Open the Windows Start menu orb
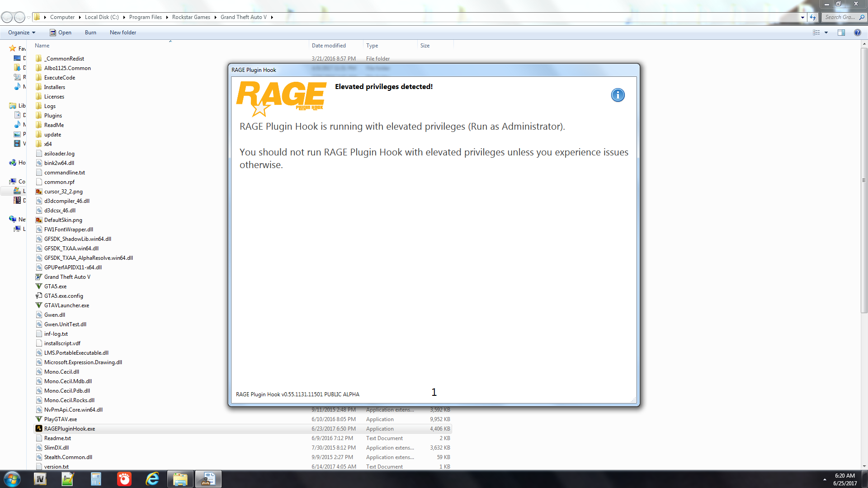This screenshot has height=488, width=868. pyautogui.click(x=12, y=479)
